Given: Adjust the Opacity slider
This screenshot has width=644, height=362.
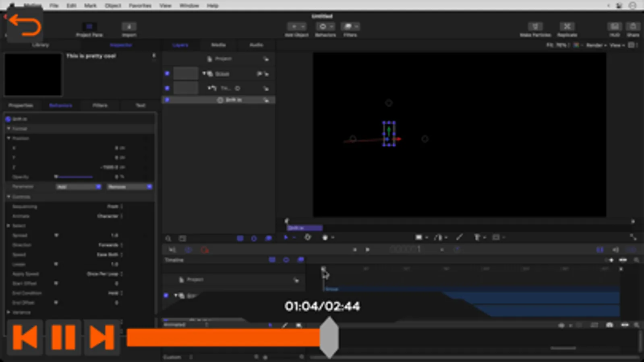Looking at the screenshot, I should tap(74, 177).
